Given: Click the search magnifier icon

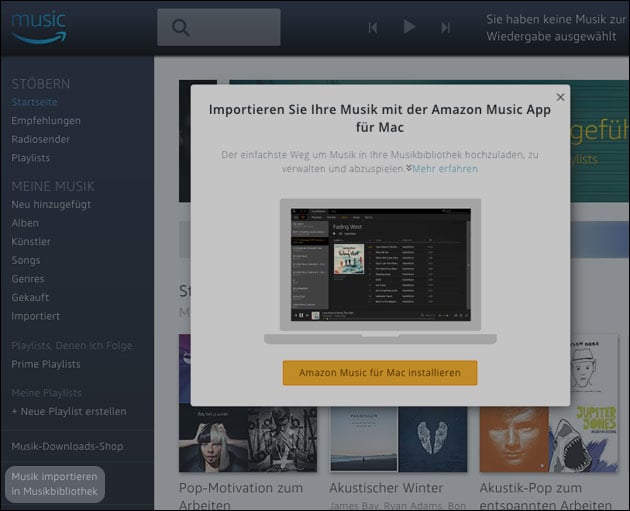Looking at the screenshot, I should pyautogui.click(x=180, y=28).
